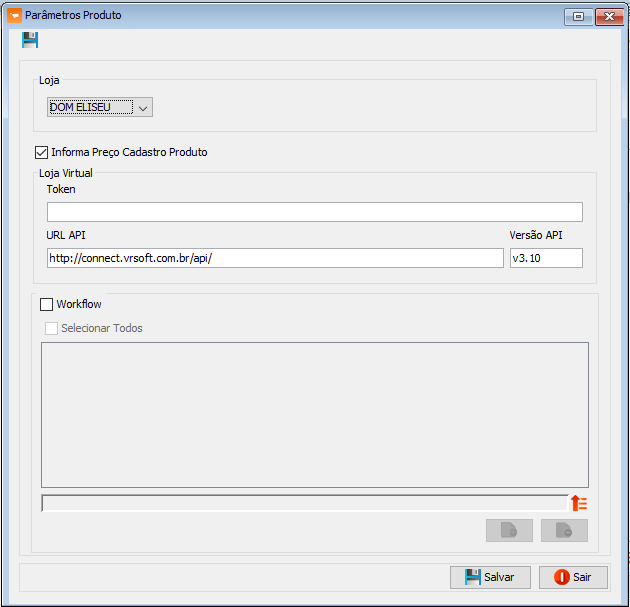
Task: Click the orange up-arrow list icon
Action: point(579,503)
